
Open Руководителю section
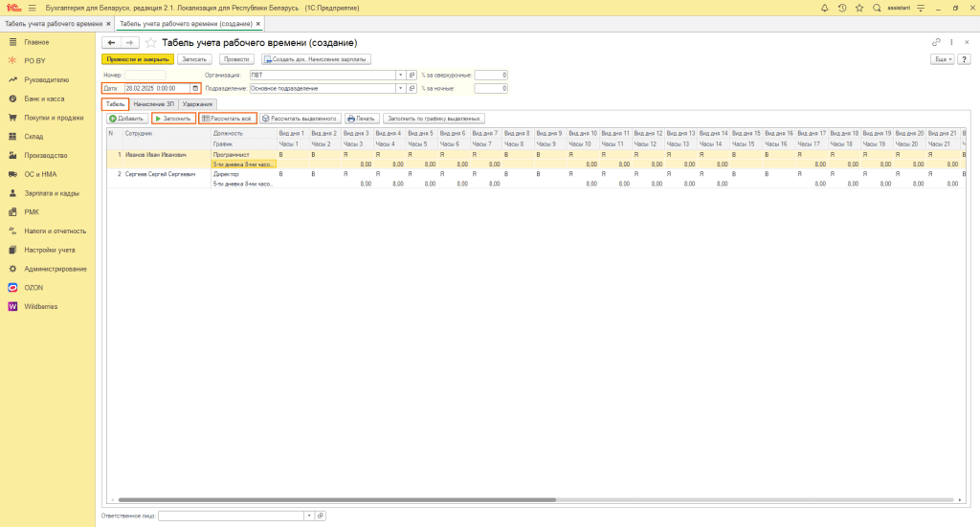[x=48, y=80]
